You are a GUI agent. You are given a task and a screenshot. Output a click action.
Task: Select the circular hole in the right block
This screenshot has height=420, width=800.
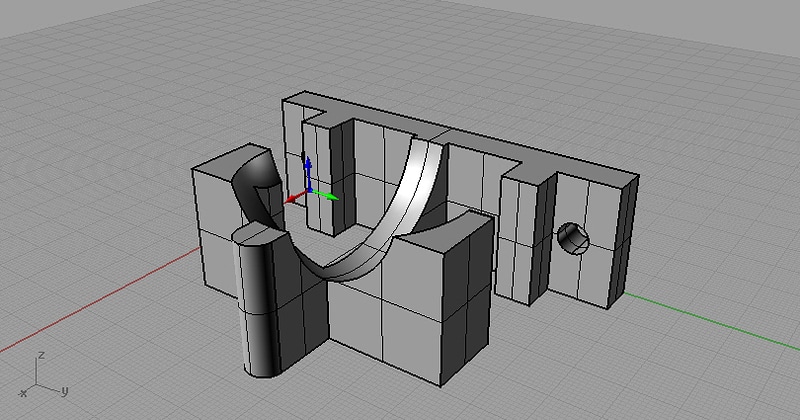click(573, 238)
